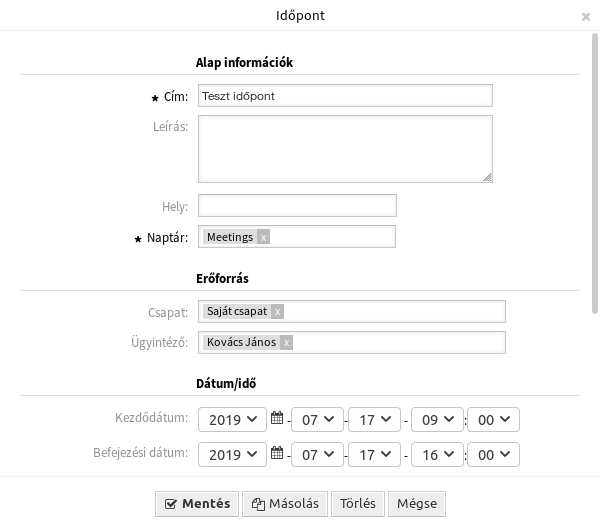Click the Erőforrás section heading
Viewport: 600px width, 531px height.
pyautogui.click(x=222, y=279)
